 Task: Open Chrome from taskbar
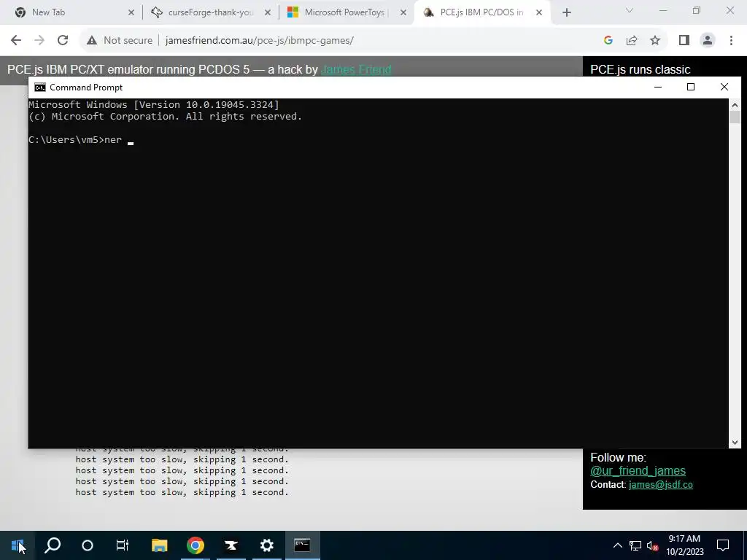(x=196, y=545)
